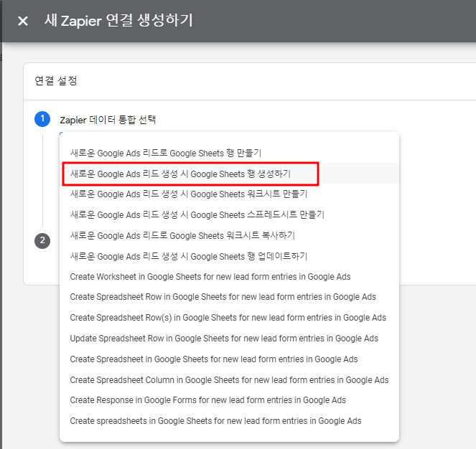Choose 'Create Spreadsheet Row in Google Sheets' option
This screenshot has width=476, height=449.
229,297
